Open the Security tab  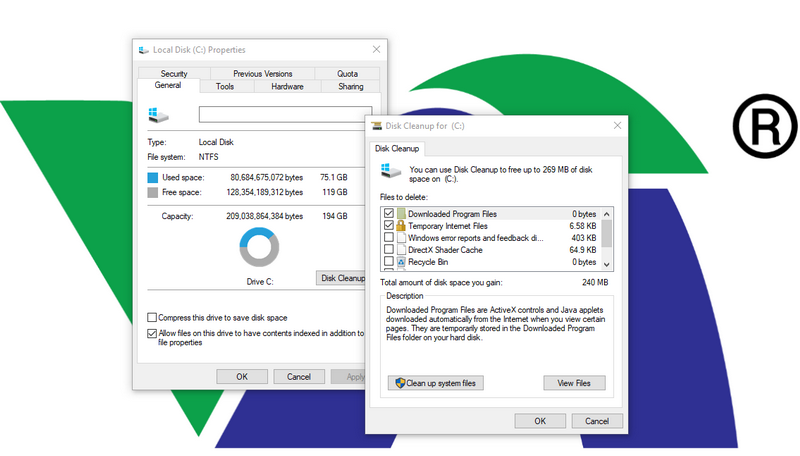(x=174, y=73)
